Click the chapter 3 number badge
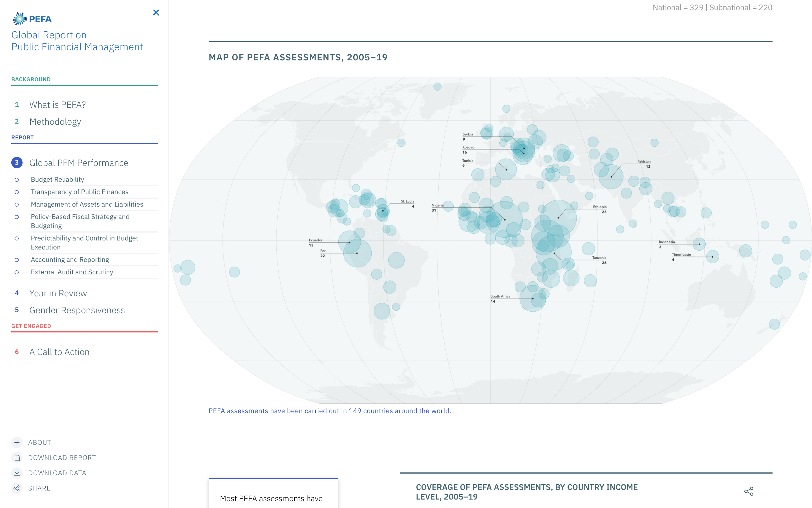The width and height of the screenshot is (812, 508). tap(17, 163)
